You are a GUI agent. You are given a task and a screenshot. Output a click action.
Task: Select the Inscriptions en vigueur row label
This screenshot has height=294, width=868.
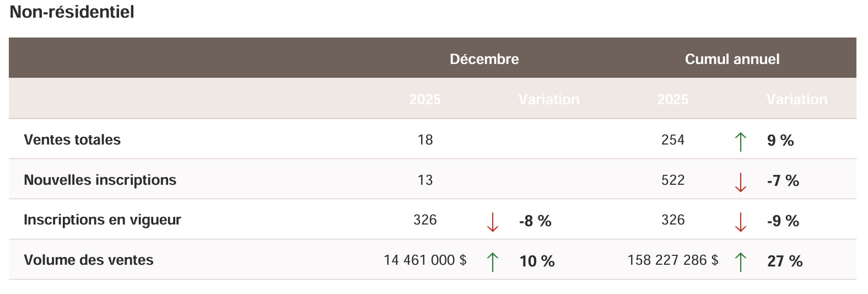[103, 220]
